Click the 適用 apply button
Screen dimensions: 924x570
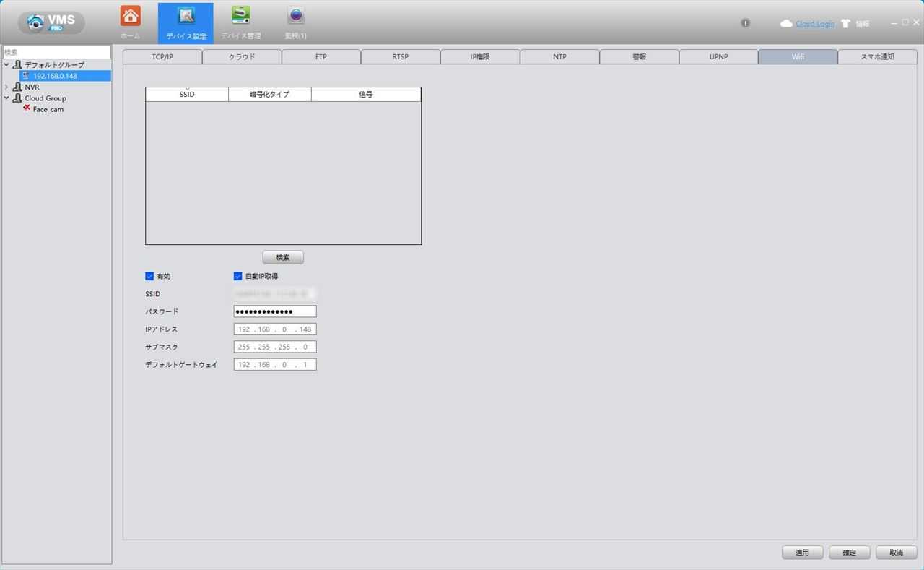[802, 553]
